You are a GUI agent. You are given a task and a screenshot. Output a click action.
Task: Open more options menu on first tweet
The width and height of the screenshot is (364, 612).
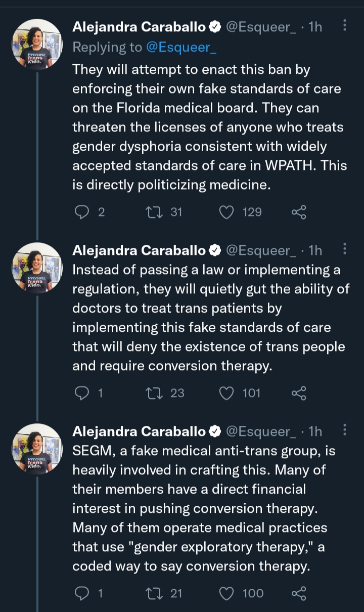tap(345, 25)
